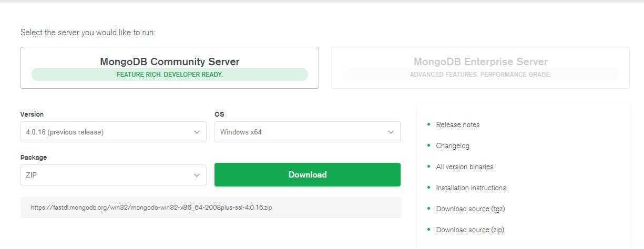Screen dimensions: 644x249
Task: Select the MongoDB Community Server tab
Action: pos(169,68)
